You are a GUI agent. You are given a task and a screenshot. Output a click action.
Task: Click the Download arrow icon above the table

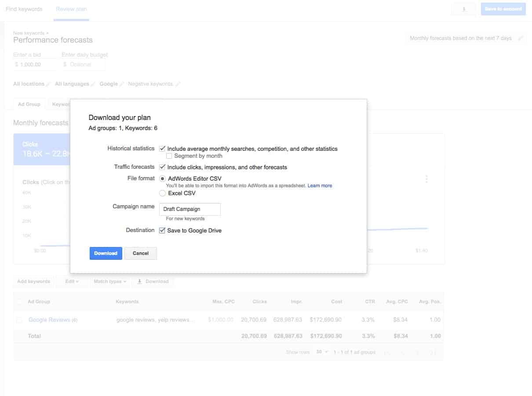click(139, 281)
